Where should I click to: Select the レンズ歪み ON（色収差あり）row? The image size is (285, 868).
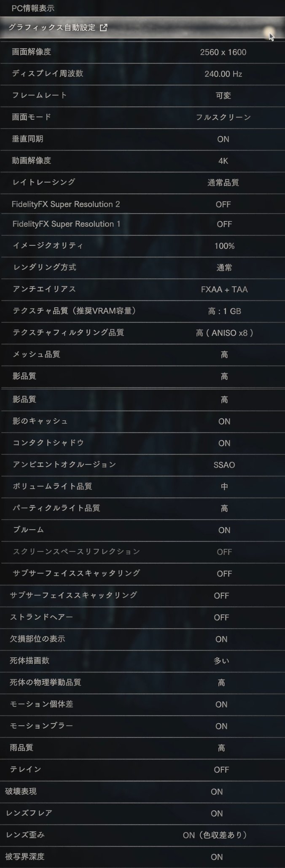(x=142, y=835)
